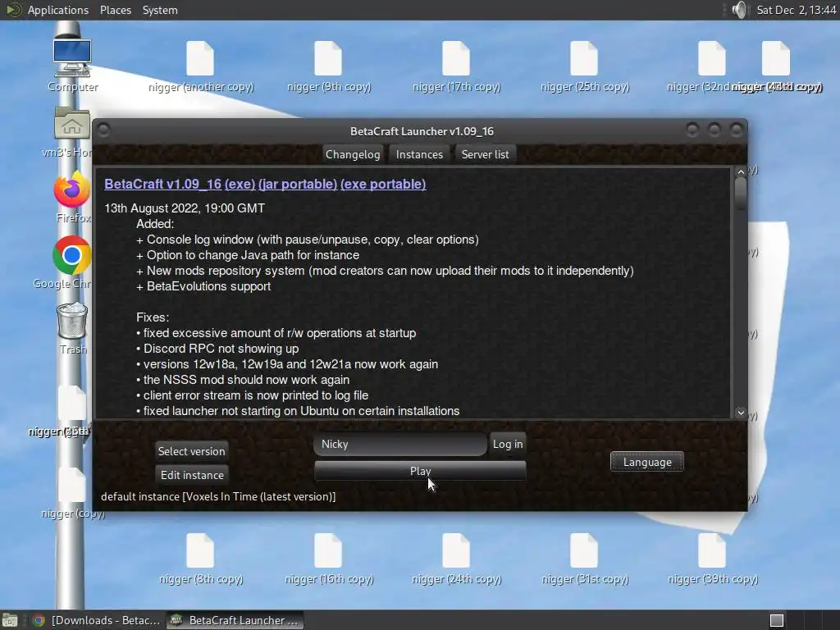Click the changelog scrollbar thumb
The height and width of the screenshot is (630, 840).
pos(741,194)
